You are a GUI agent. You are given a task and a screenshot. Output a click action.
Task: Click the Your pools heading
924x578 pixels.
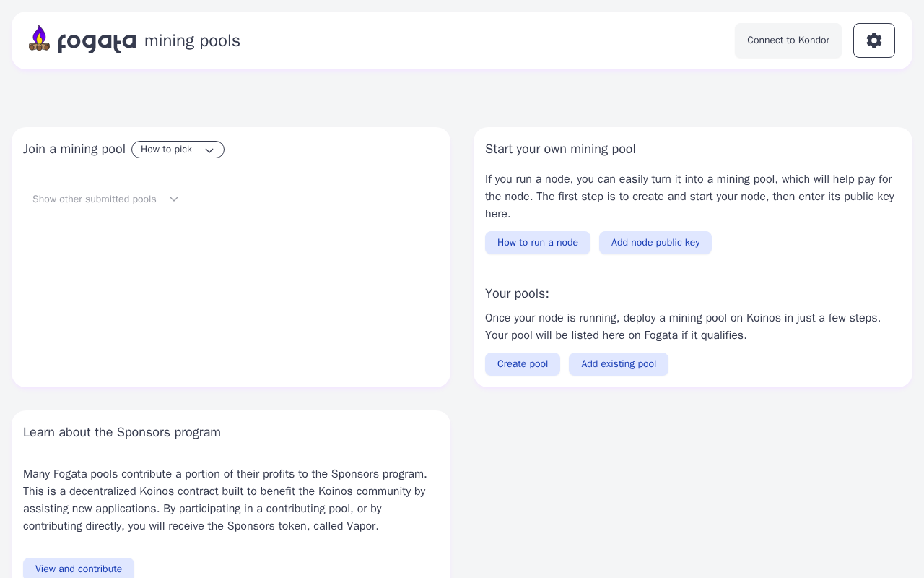517,294
